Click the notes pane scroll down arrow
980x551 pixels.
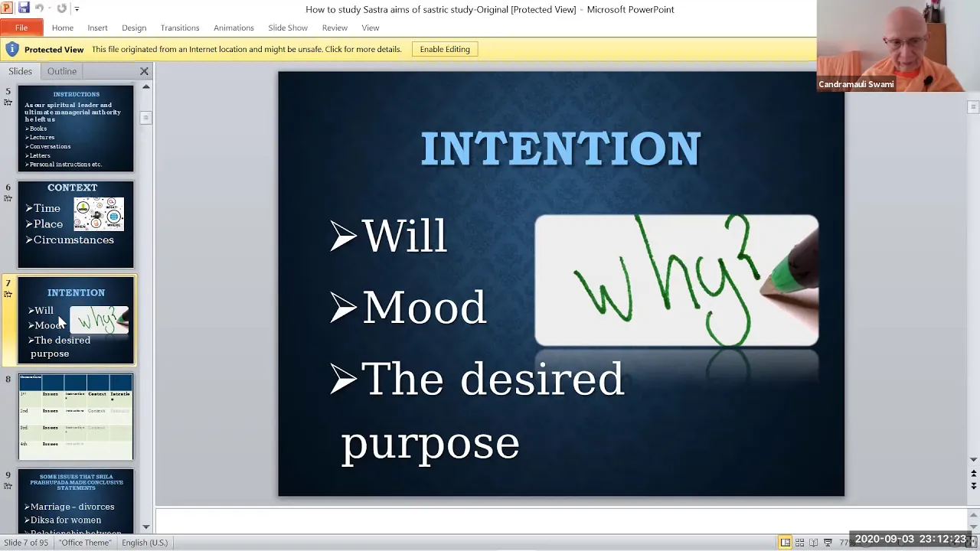[x=974, y=527]
